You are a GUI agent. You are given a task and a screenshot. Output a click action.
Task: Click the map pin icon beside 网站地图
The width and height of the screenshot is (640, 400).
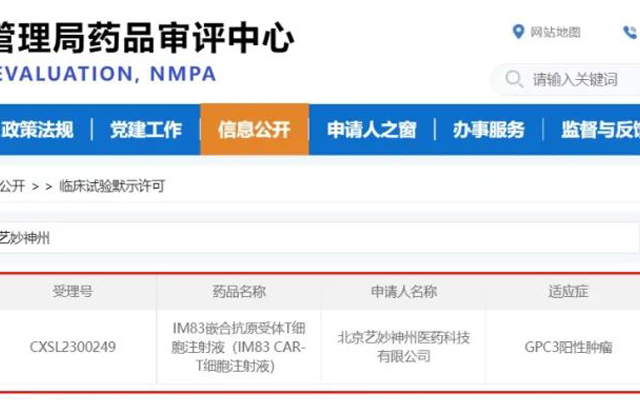pyautogui.click(x=518, y=31)
